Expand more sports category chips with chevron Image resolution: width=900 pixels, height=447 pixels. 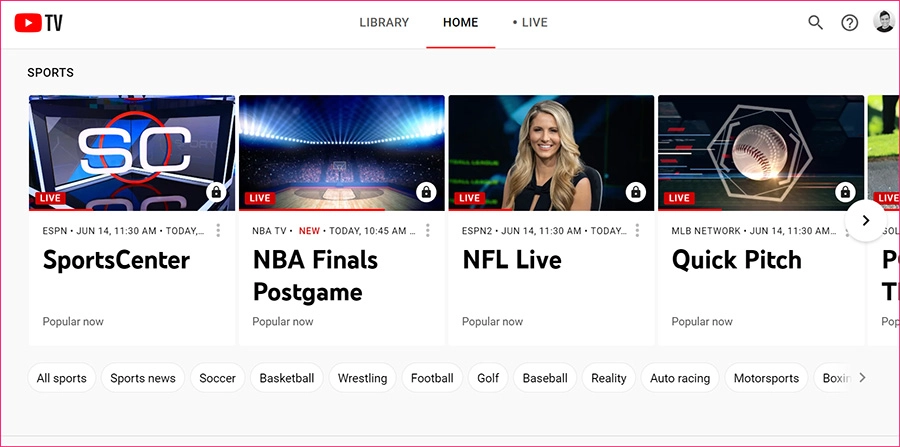pos(862,378)
